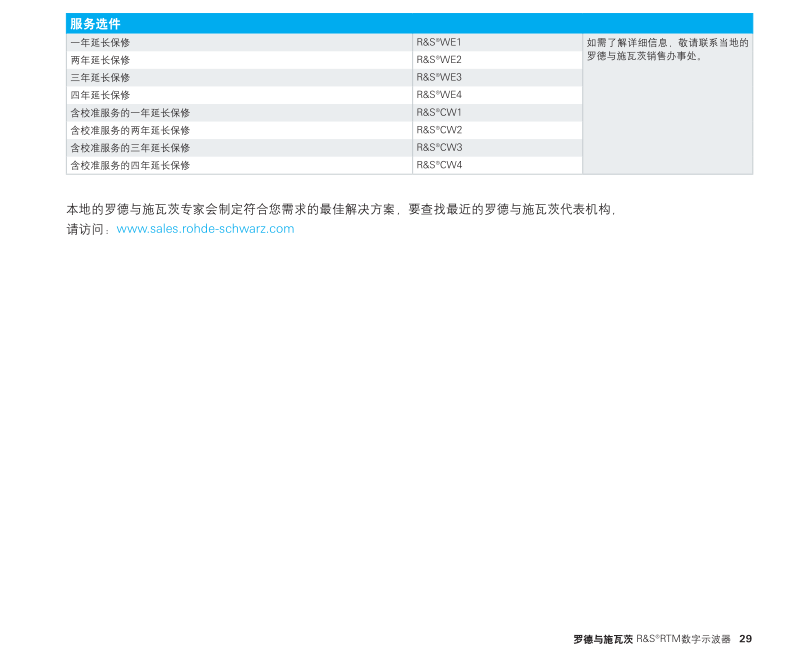785x667 pixels.
Task: Click the 如需了解详细信息 note cell
Action: pyautogui.click(x=667, y=104)
